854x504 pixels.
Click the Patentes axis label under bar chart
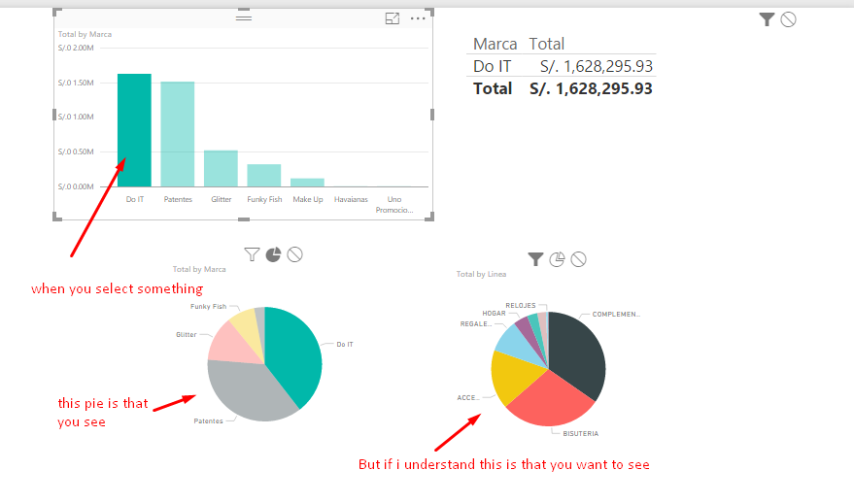click(178, 199)
